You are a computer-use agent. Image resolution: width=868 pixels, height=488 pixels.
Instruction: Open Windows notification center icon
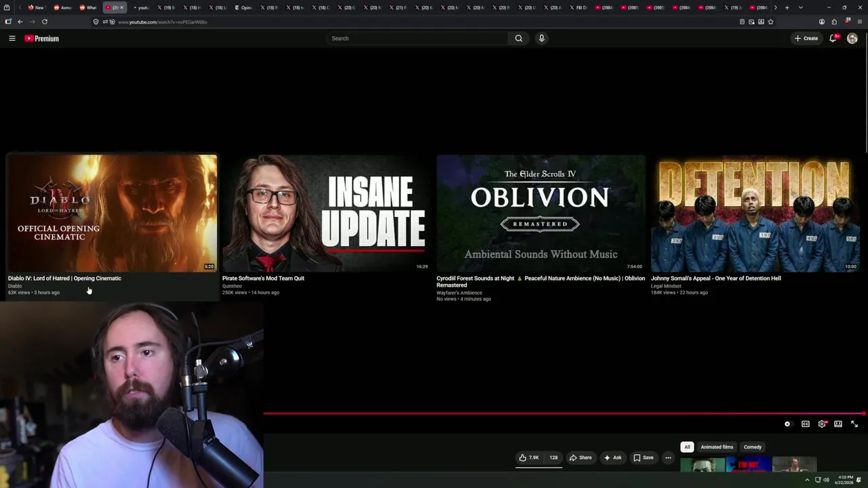coord(859,480)
